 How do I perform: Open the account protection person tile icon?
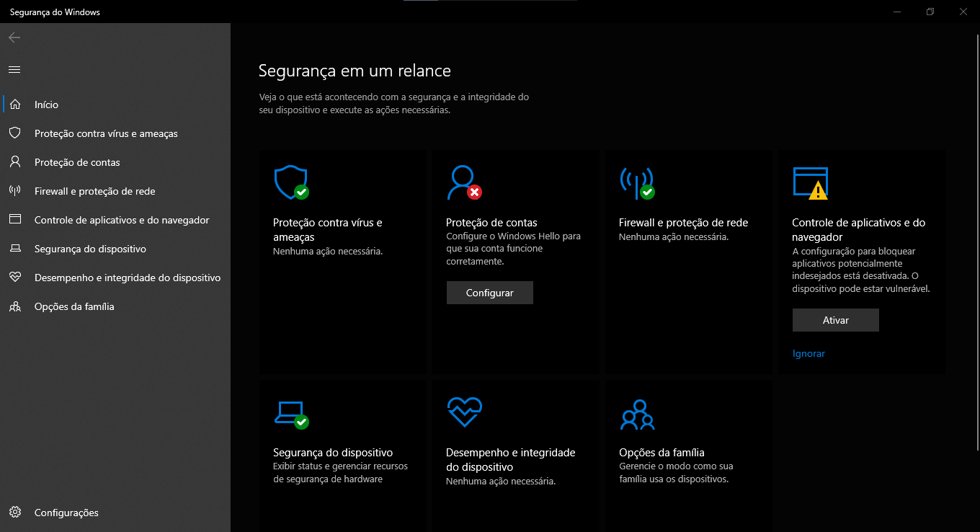pyautogui.click(x=464, y=182)
